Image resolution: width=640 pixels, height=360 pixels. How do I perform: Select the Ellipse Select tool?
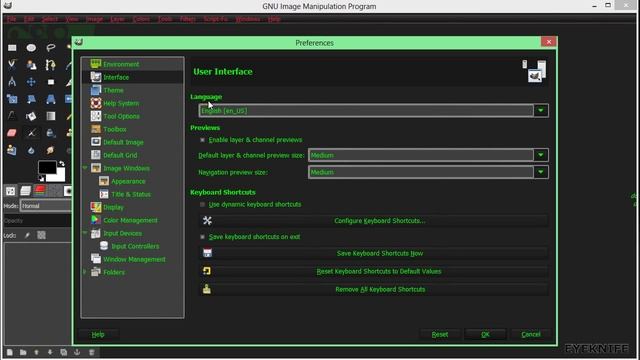click(x=31, y=48)
